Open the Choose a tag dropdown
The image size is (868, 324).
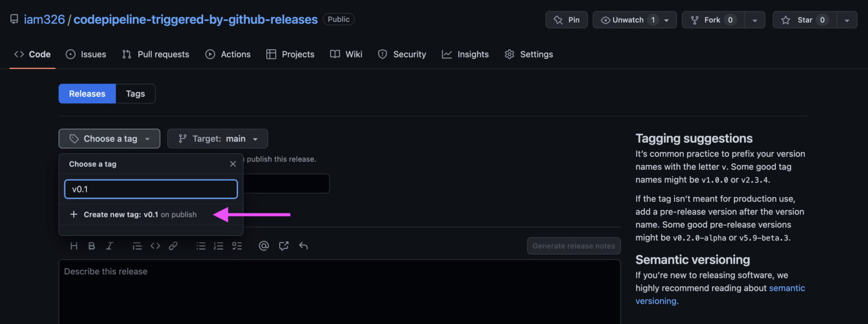(110, 139)
